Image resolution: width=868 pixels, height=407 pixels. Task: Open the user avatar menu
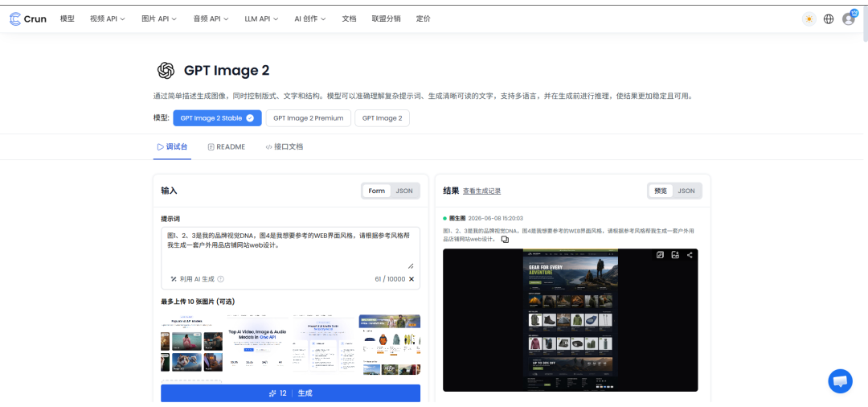(x=849, y=18)
